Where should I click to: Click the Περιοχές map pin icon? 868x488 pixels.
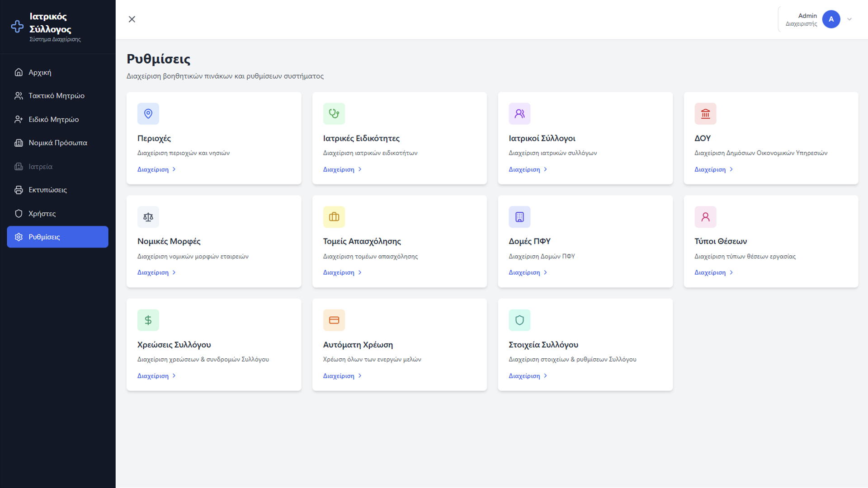click(148, 113)
